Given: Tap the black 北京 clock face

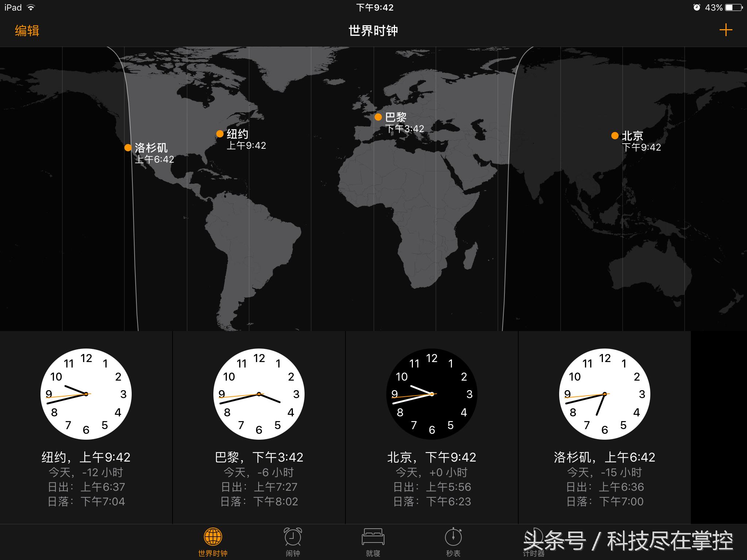Looking at the screenshot, I should coord(432,394).
